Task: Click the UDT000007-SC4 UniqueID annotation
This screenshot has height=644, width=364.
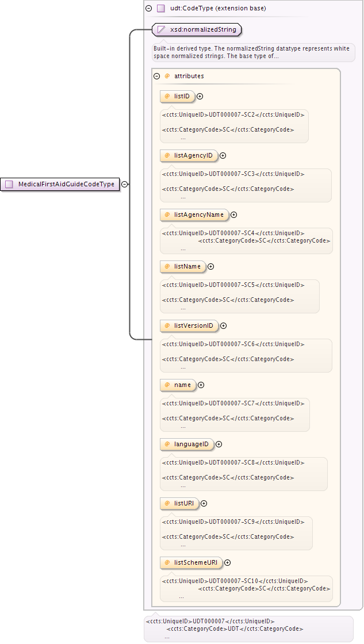Action: click(x=233, y=233)
